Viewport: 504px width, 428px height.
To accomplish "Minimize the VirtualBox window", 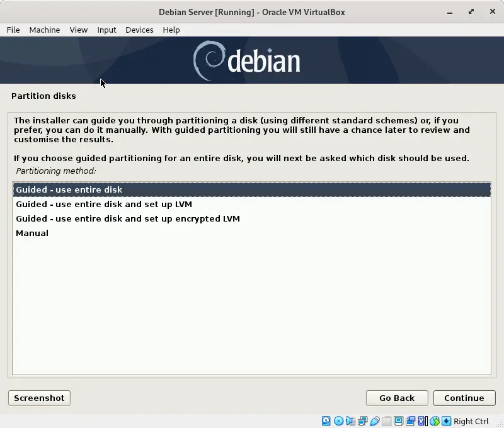I will [450, 12].
